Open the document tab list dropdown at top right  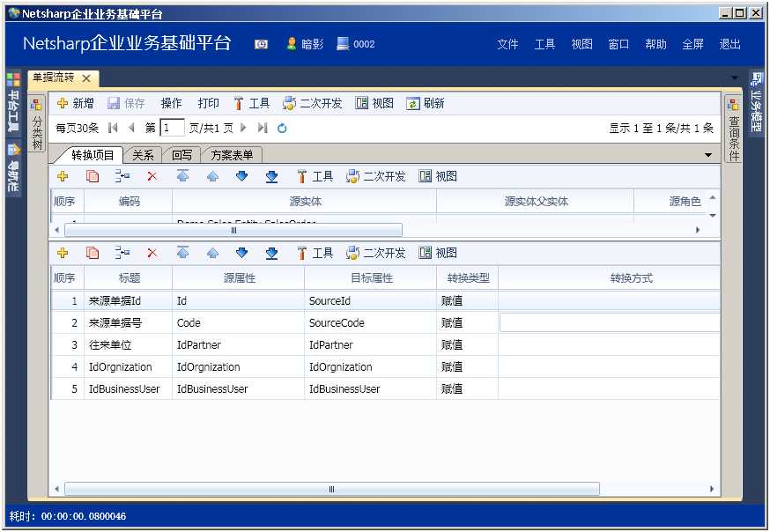[735, 78]
